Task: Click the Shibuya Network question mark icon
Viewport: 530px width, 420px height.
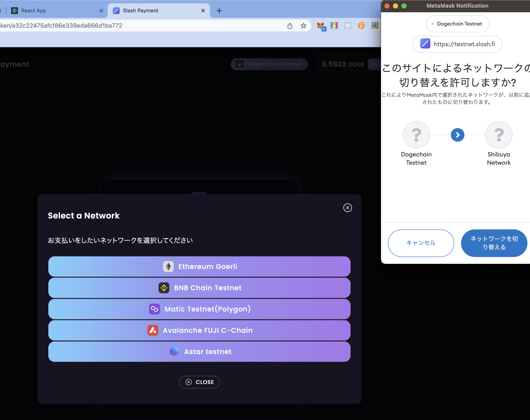Action: pos(498,135)
